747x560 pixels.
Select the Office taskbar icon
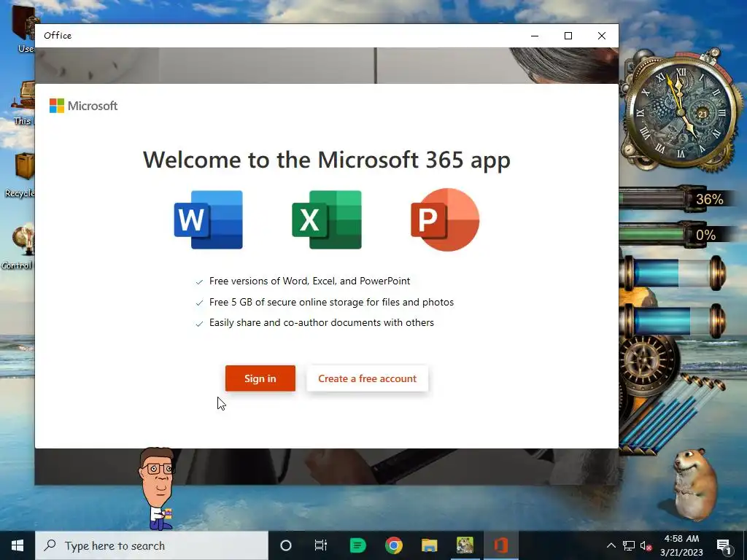click(500, 545)
